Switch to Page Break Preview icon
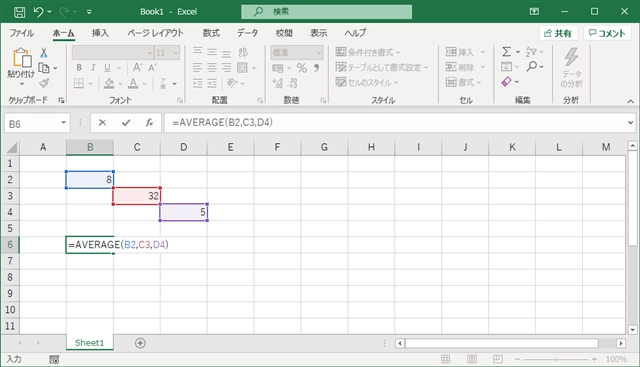This screenshot has width=640, height=367. click(x=498, y=359)
